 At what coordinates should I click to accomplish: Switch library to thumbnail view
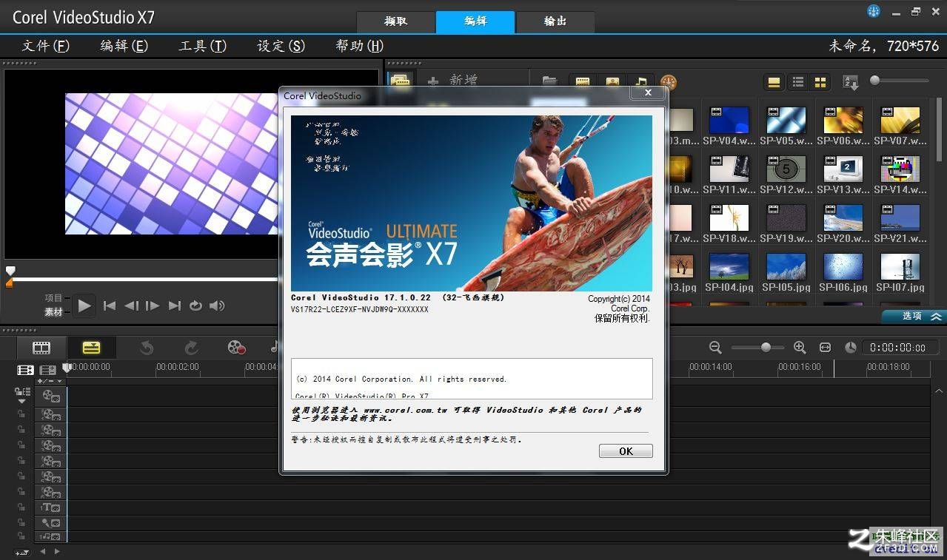coord(820,82)
